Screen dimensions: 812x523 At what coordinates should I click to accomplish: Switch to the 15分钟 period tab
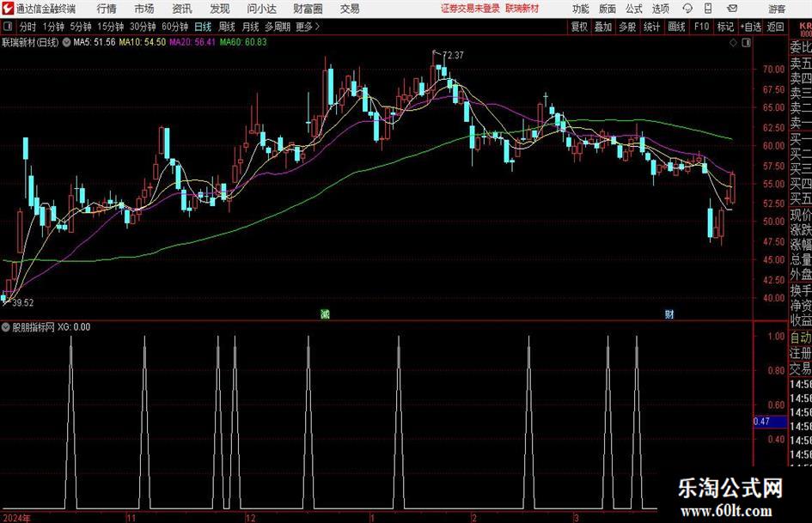coord(110,27)
